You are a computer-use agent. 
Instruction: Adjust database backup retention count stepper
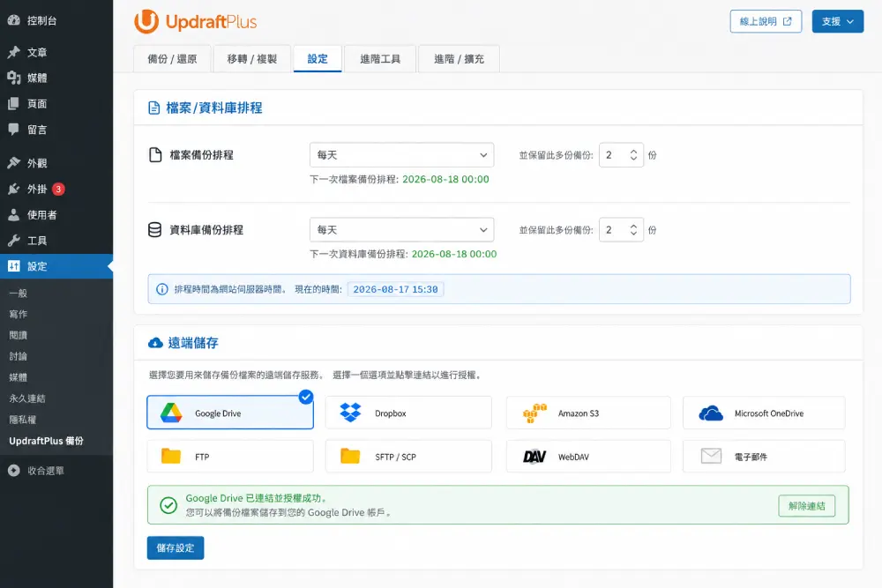[x=633, y=229]
